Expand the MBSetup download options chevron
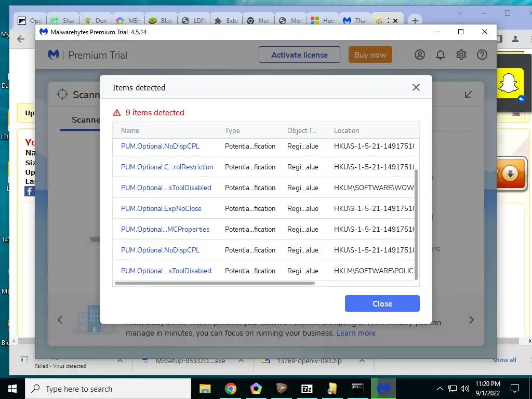Viewport: 532px width, 399px height. click(x=241, y=361)
